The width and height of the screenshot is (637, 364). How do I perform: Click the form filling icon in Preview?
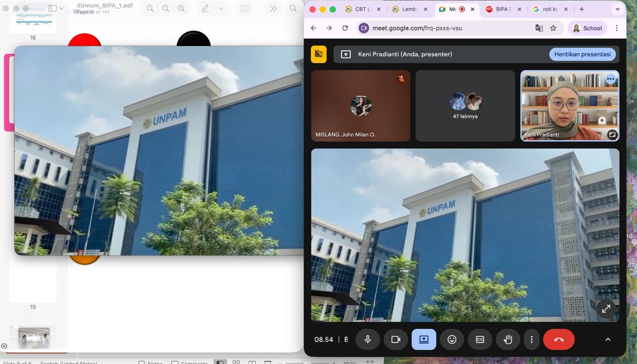point(244,8)
